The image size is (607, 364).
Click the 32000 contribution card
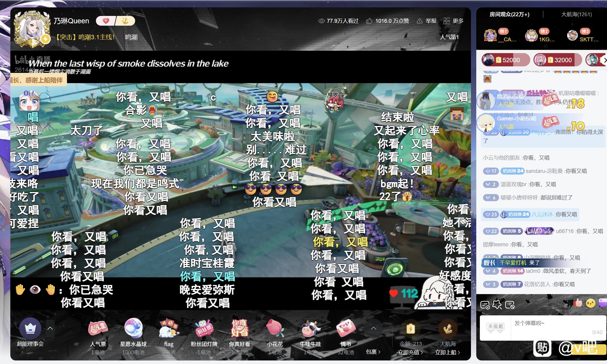557,60
